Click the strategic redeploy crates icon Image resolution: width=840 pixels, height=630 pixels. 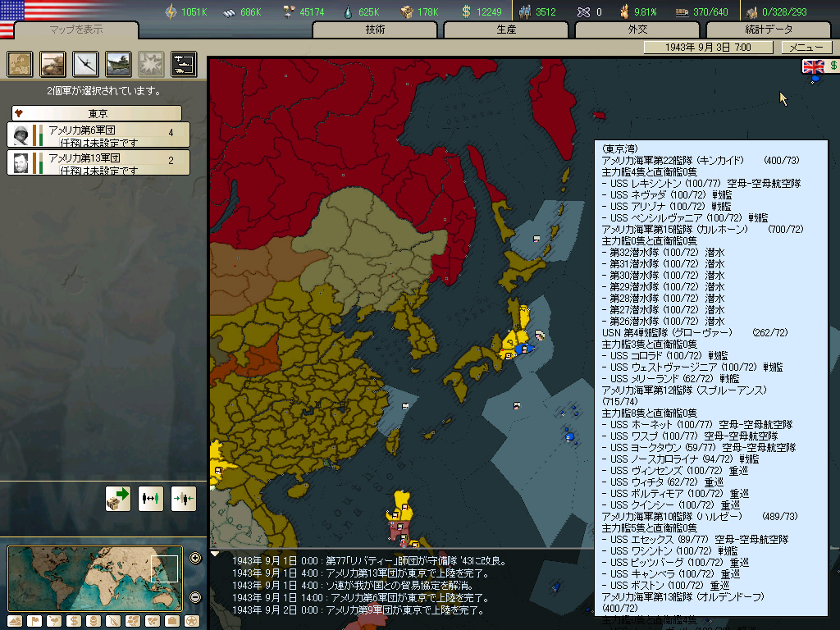click(x=118, y=499)
